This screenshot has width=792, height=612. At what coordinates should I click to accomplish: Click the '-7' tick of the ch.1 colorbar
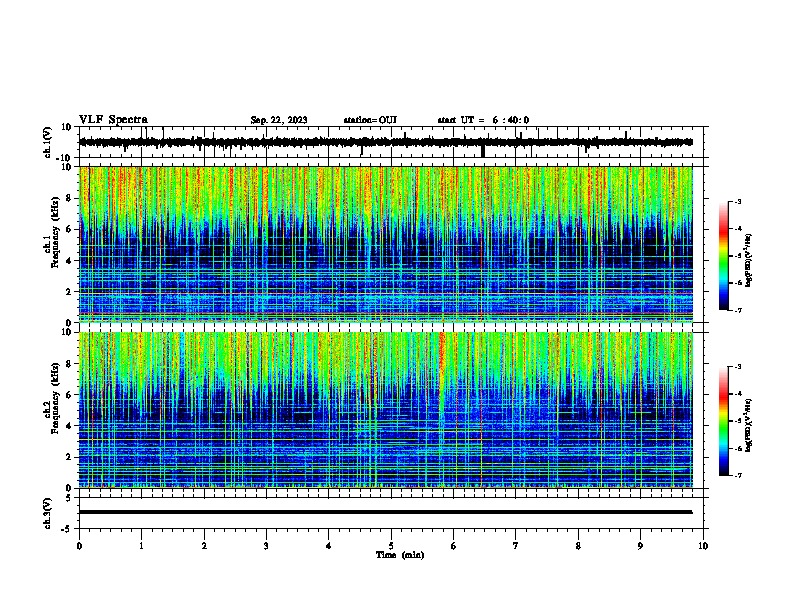[x=737, y=311]
